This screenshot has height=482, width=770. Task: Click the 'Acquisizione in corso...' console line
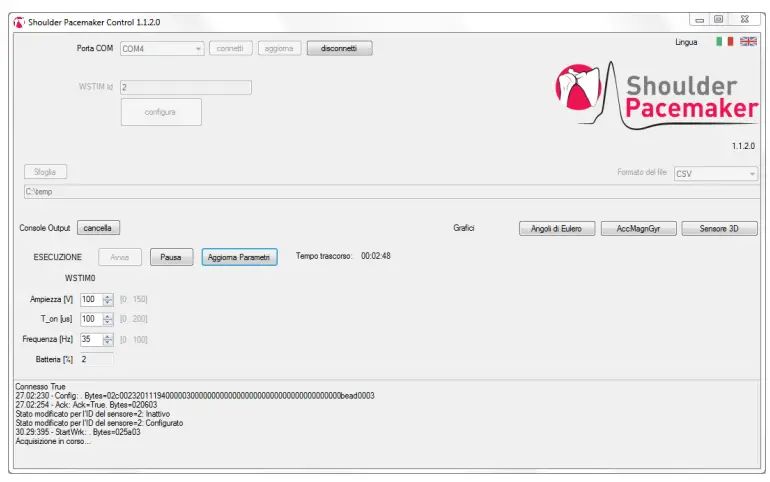53,441
